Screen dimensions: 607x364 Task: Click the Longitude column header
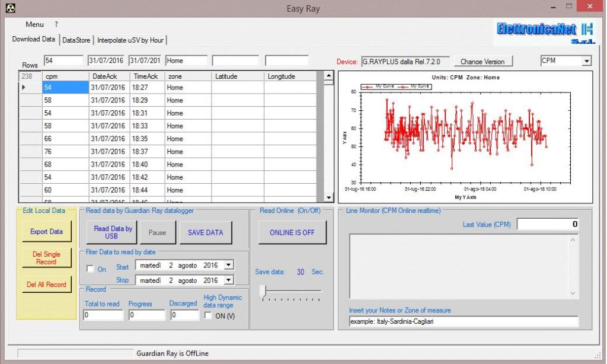[x=290, y=76]
